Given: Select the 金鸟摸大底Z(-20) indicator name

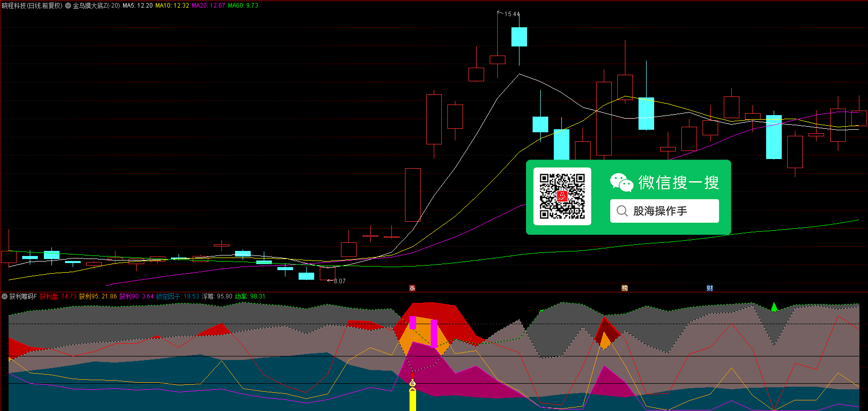Looking at the screenshot, I should tap(96, 6).
